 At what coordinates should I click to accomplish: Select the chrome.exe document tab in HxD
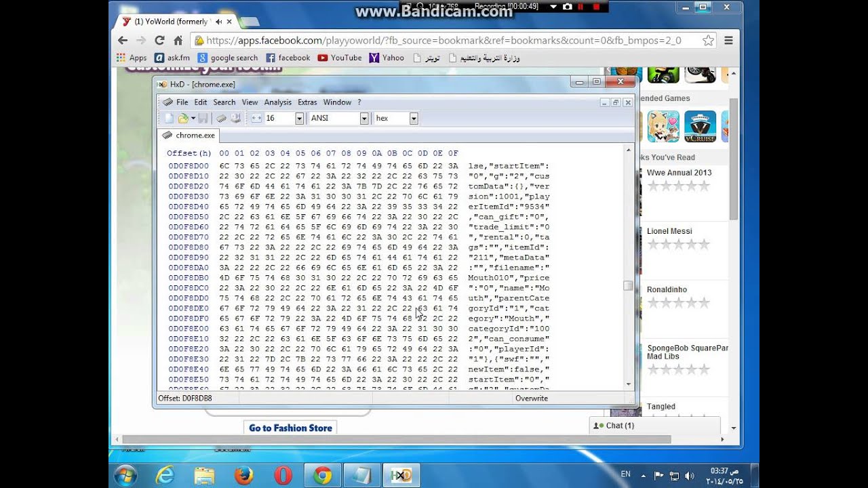pos(189,135)
